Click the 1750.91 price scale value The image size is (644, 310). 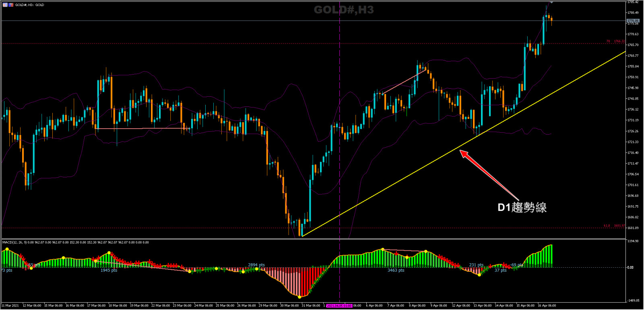pyautogui.click(x=633, y=77)
